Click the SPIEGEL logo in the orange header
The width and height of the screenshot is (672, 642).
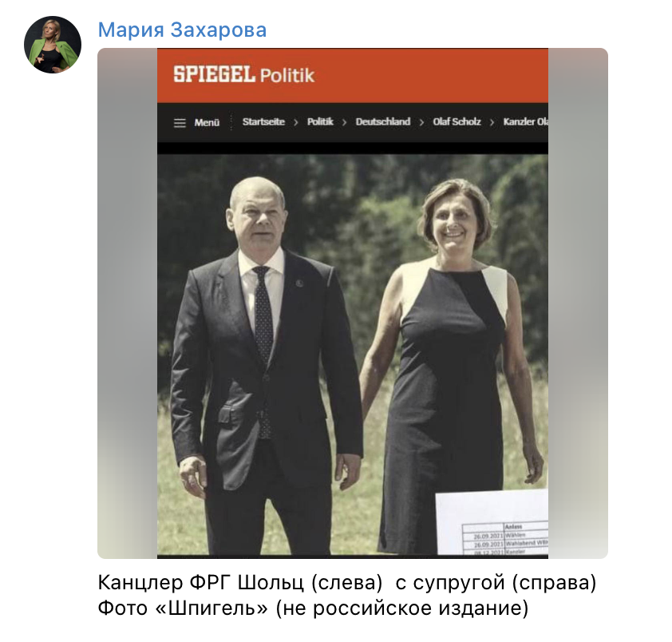214,74
